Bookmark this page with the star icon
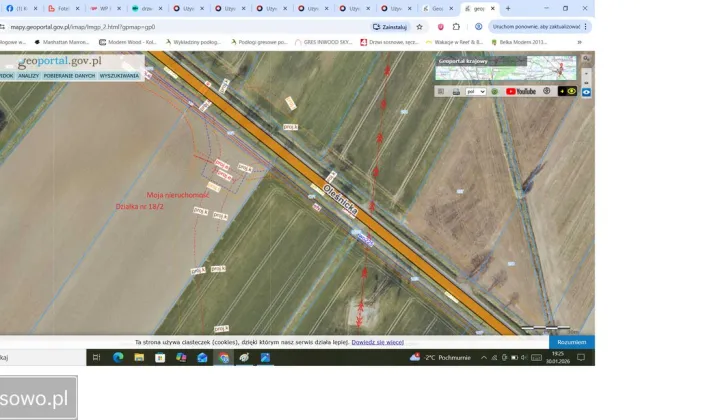Image resolution: width=720 pixels, height=420 pixels. [419, 27]
